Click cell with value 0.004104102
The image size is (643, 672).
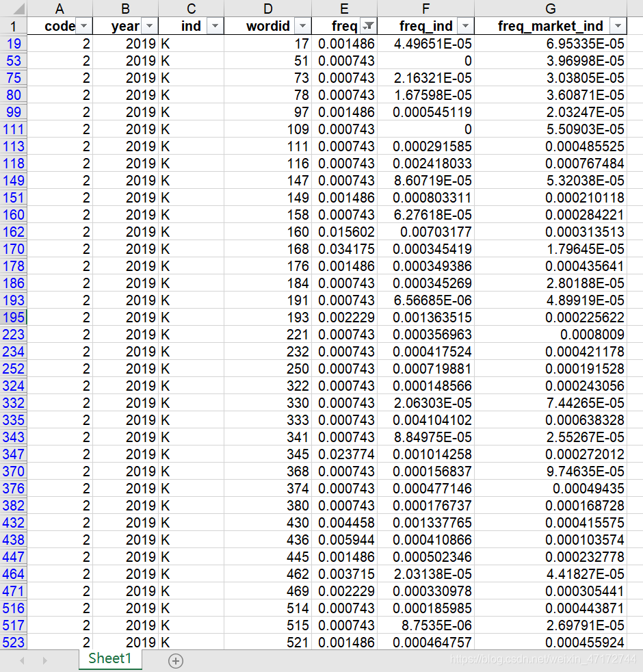425,420
